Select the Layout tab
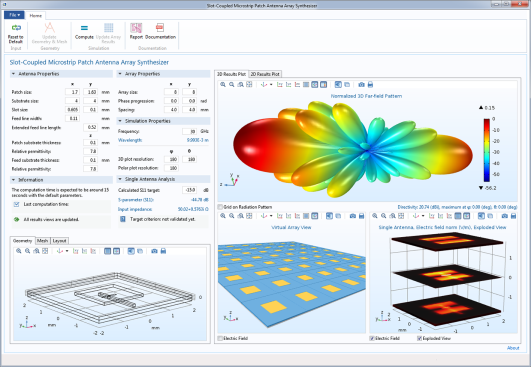531x367 pixels. click(59, 241)
